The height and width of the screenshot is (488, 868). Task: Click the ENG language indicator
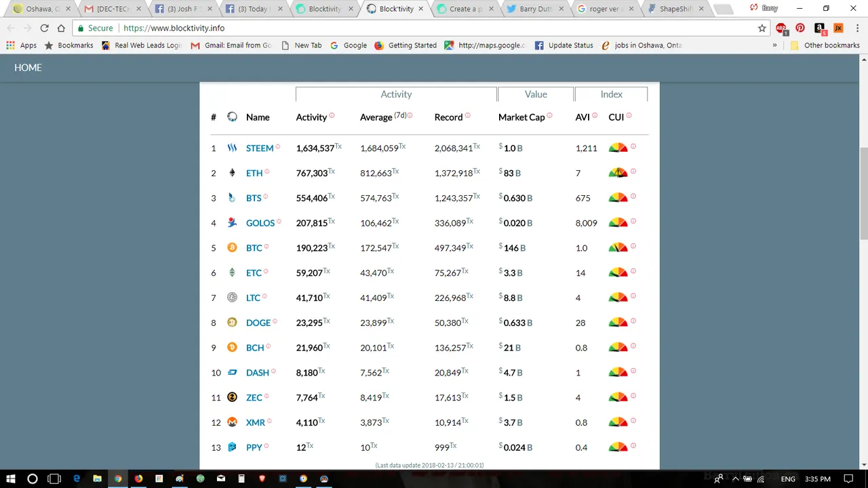coord(788,479)
